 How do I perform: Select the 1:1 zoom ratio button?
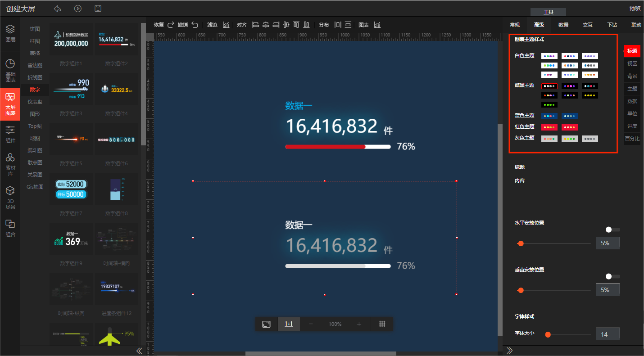(x=289, y=324)
